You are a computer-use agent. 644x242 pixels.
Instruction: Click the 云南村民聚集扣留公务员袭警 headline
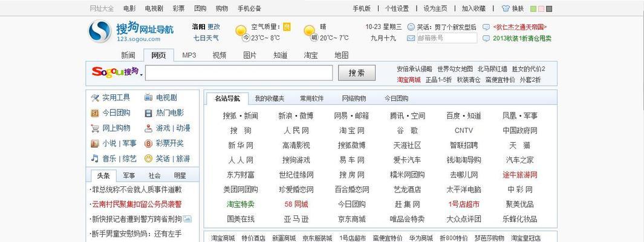pyautogui.click(x=136, y=204)
